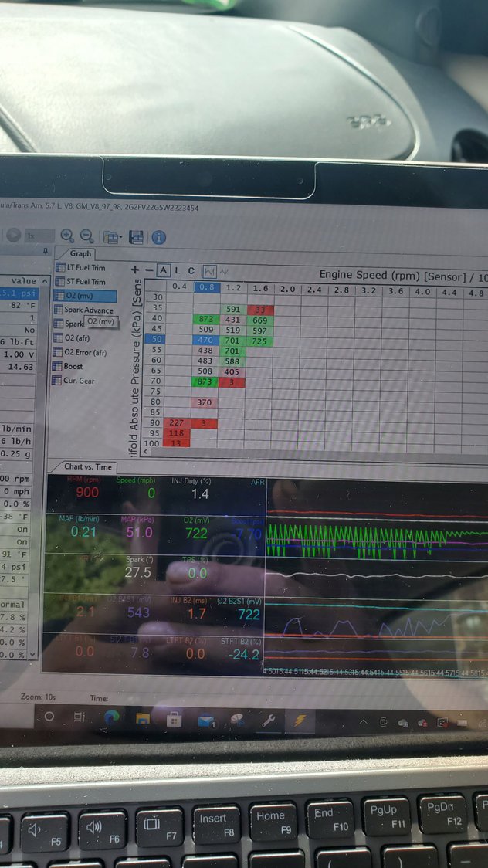Open the layout dropdown in the toolbar
The image size is (488, 868).
(x=113, y=237)
